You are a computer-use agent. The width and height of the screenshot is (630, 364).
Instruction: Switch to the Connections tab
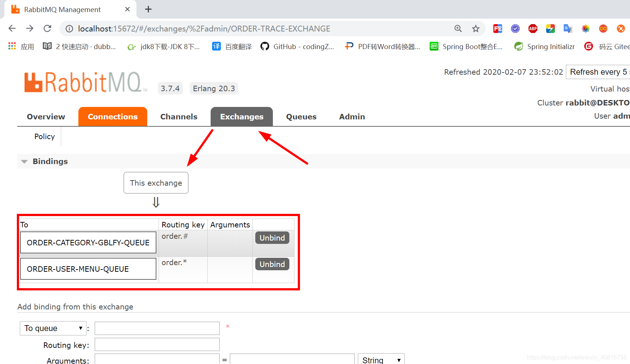click(x=113, y=117)
